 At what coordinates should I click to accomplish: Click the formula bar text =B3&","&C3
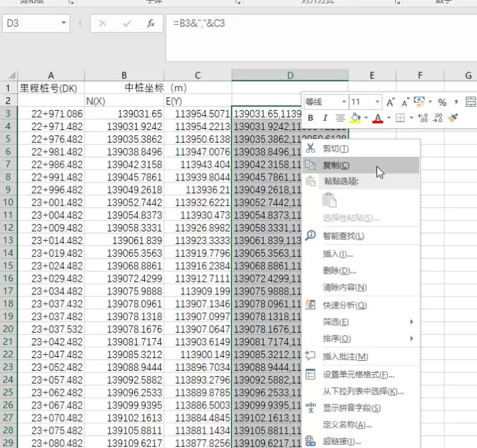tap(199, 23)
